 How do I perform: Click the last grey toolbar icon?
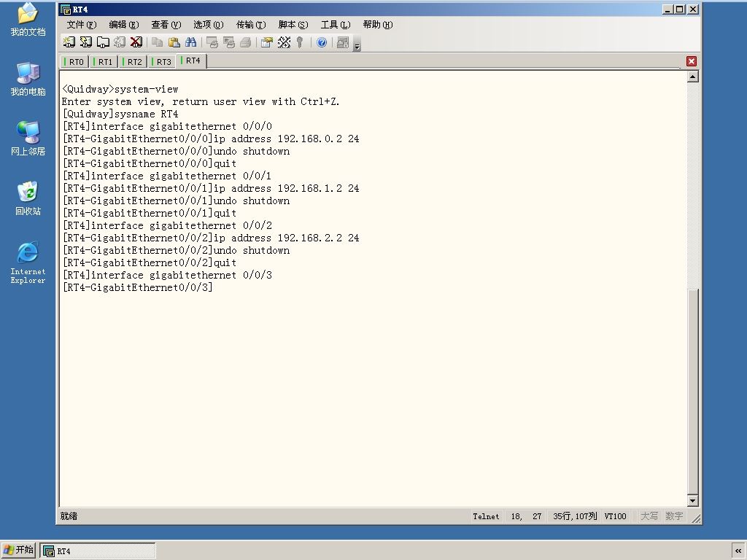343,42
